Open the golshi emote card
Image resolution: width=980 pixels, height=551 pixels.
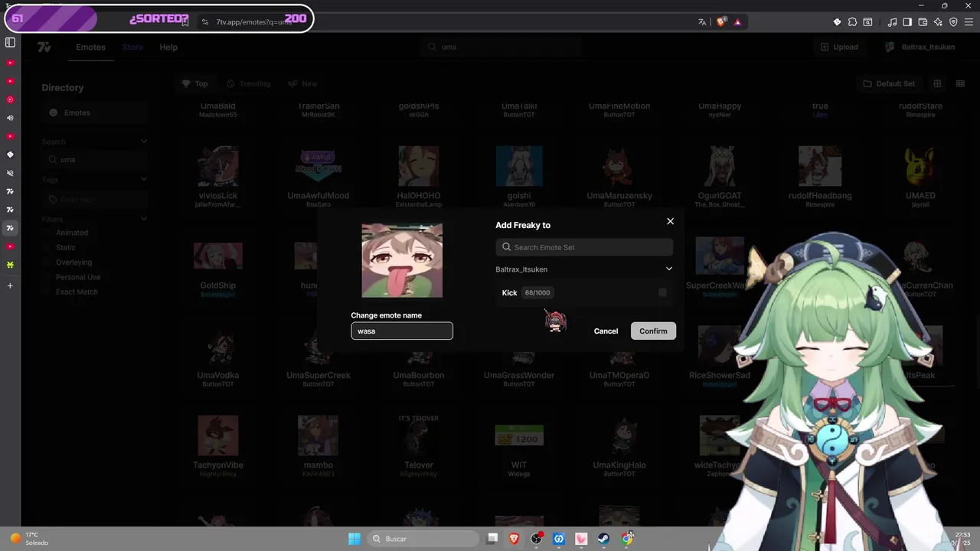point(519,176)
